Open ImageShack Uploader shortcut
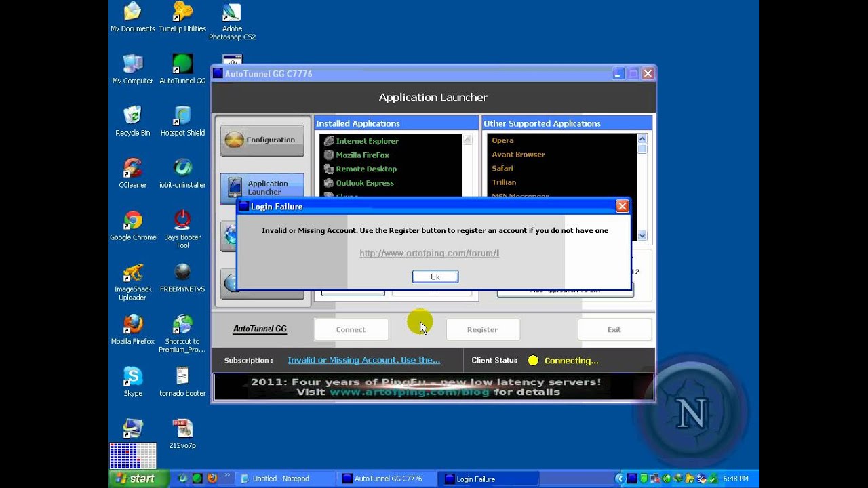The height and width of the screenshot is (488, 868). pyautogui.click(x=132, y=282)
